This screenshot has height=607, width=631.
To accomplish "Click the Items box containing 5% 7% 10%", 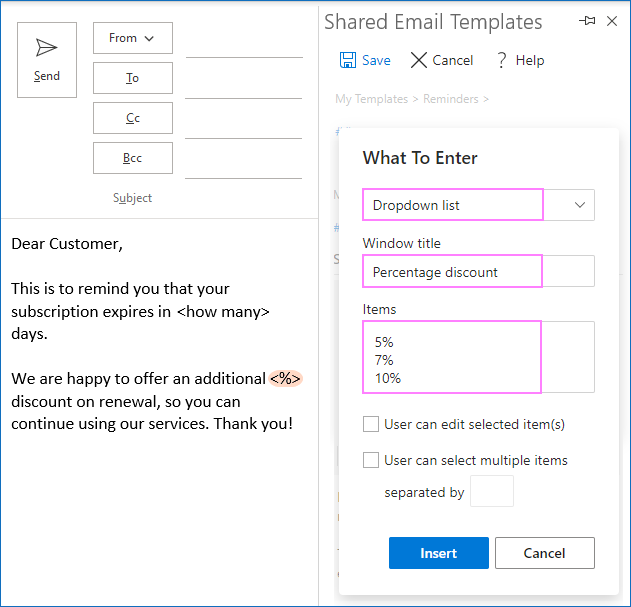I will click(478, 357).
